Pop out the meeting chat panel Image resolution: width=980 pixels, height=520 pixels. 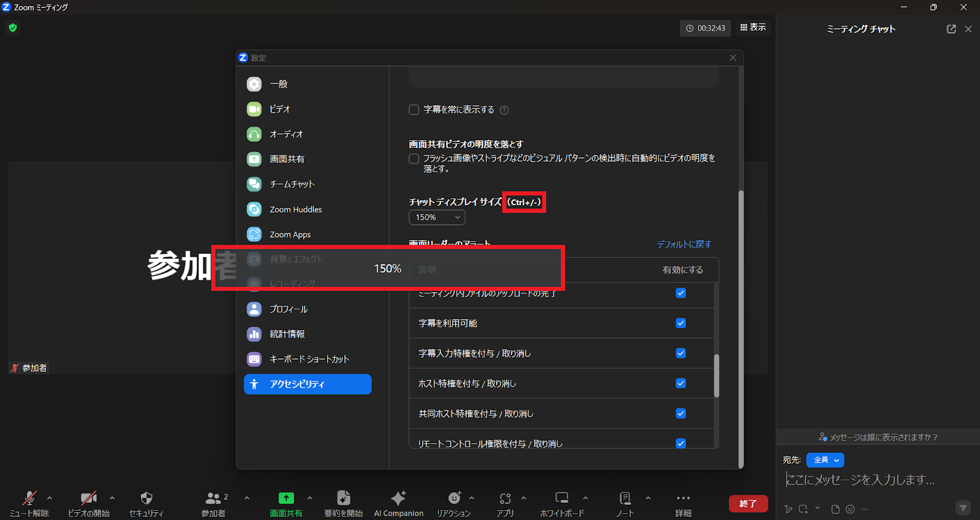951,29
